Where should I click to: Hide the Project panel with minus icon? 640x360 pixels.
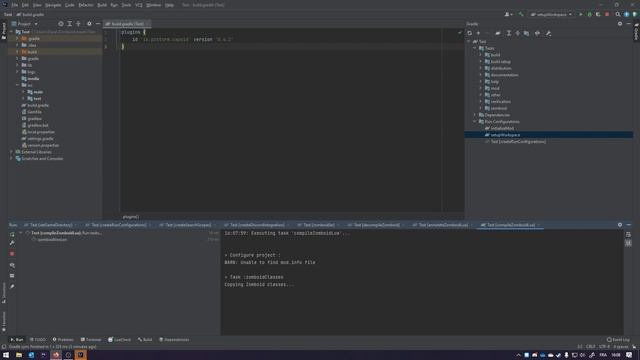[98, 24]
